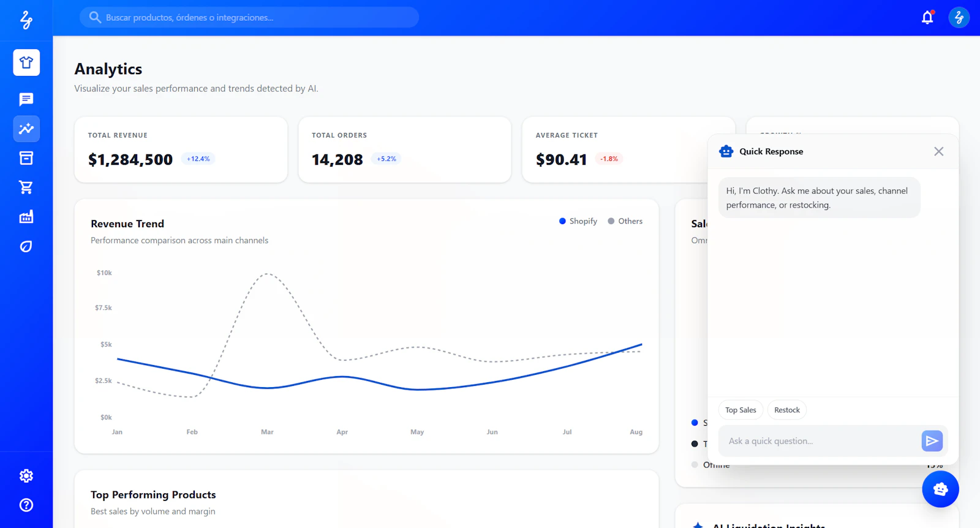Click the +5.2% orders badge

pos(386,159)
